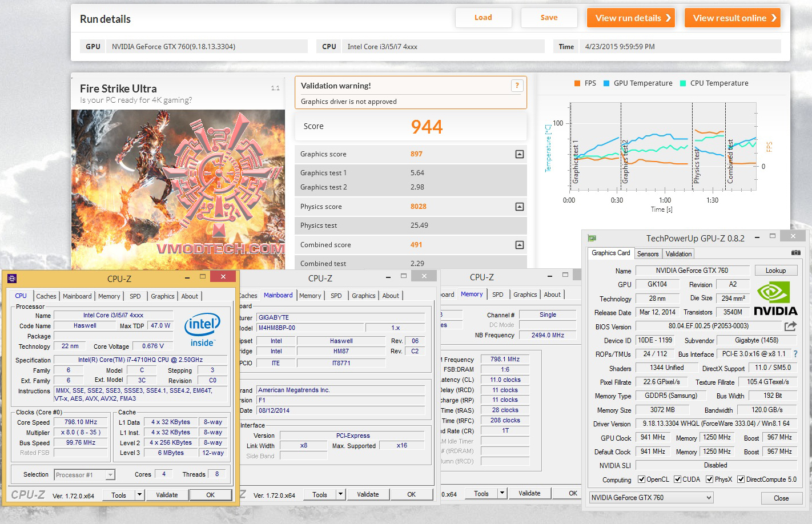
Task: Toggle the OpenCL checkbox in GPU-Z
Action: point(641,479)
